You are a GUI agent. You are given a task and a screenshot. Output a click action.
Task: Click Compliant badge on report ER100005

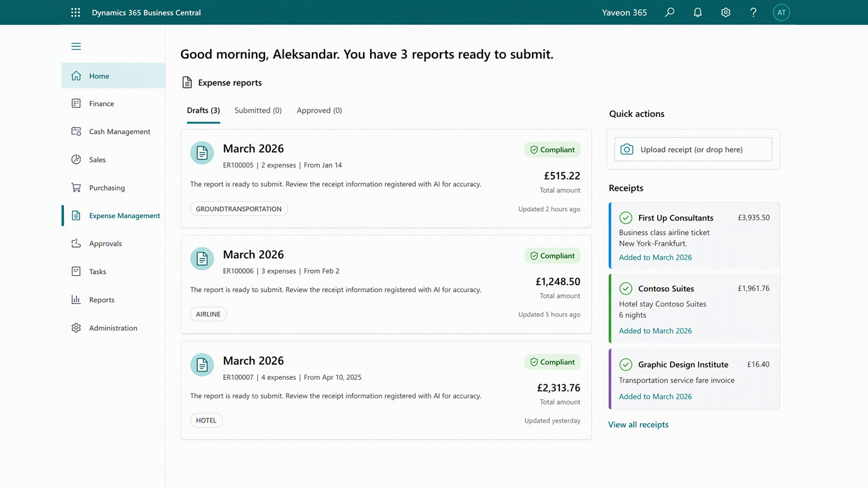pyautogui.click(x=552, y=150)
